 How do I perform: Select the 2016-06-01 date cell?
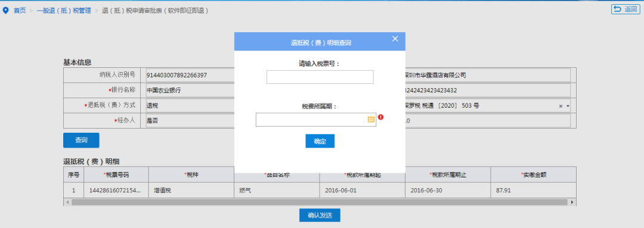tap(363, 190)
